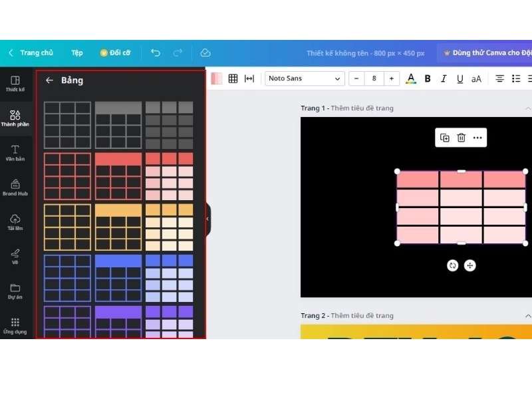
Task: Switch to the Văn bản sidebar tab
Action: [15, 152]
